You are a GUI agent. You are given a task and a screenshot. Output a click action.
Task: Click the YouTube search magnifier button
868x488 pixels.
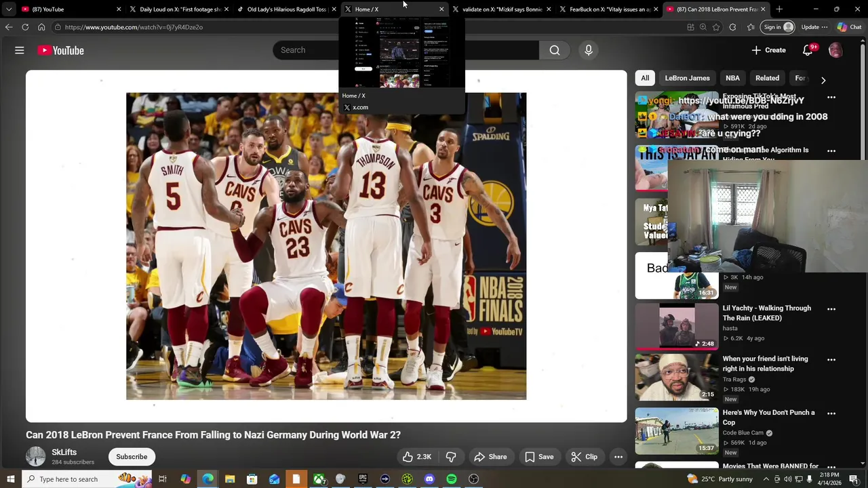click(x=555, y=50)
